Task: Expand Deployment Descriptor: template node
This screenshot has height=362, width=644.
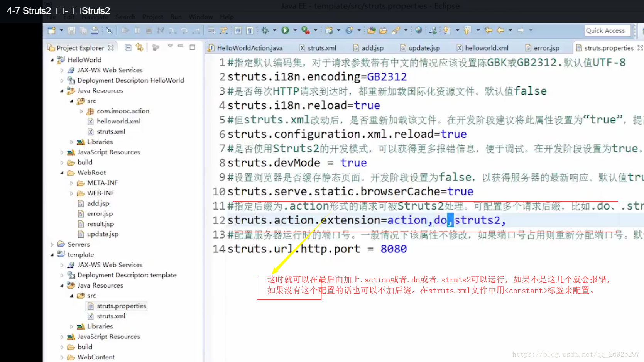Action: tap(62, 276)
